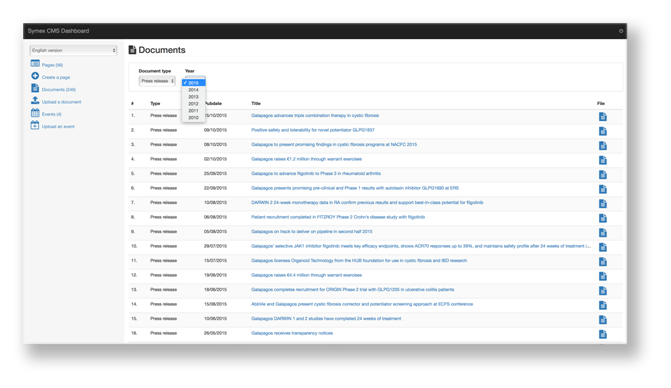Choose 2013 from the Year options

click(x=193, y=97)
